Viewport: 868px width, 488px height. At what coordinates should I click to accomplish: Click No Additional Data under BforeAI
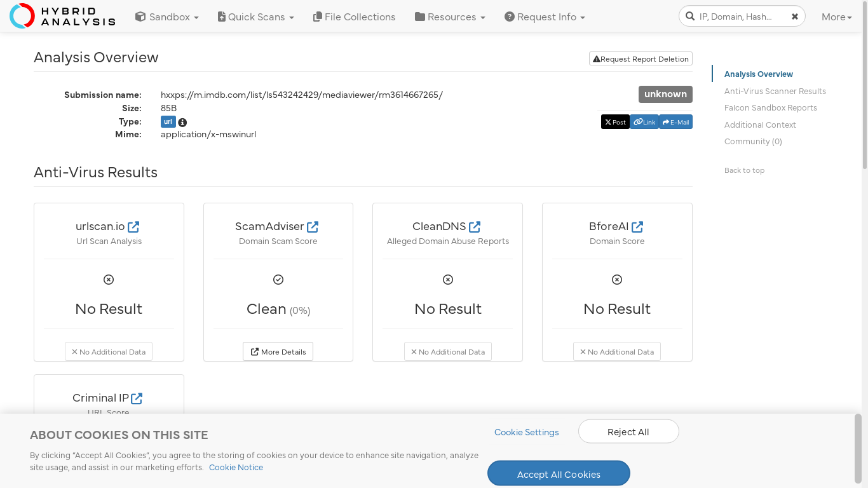[x=617, y=351]
